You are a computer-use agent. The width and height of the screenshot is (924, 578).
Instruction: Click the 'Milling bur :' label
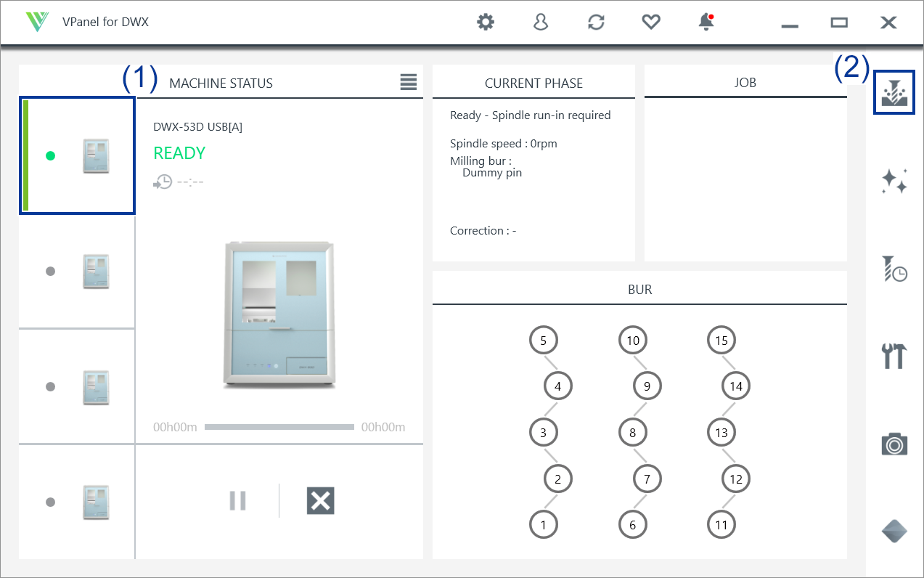click(x=481, y=160)
